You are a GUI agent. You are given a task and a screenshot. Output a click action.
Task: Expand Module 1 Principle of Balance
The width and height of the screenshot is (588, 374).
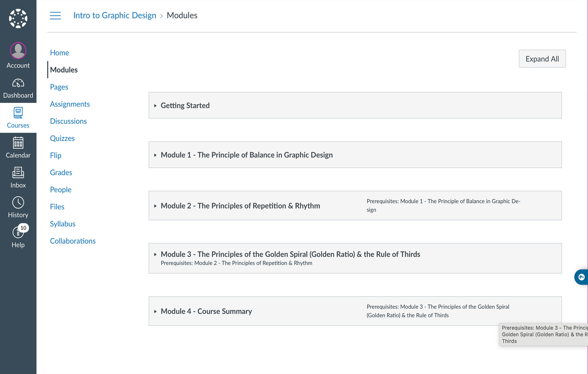(156, 155)
